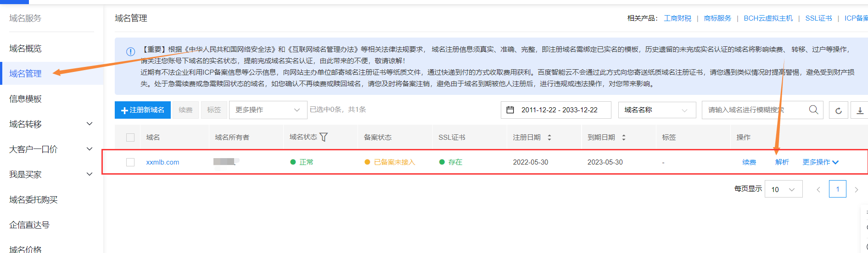Open the 更多操作 toolbar dropdown
This screenshot has height=253, width=868.
pyautogui.click(x=268, y=110)
